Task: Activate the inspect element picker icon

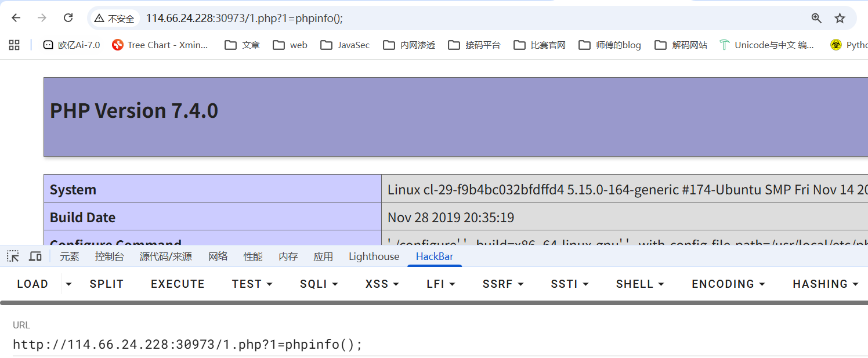Action: pos(13,256)
